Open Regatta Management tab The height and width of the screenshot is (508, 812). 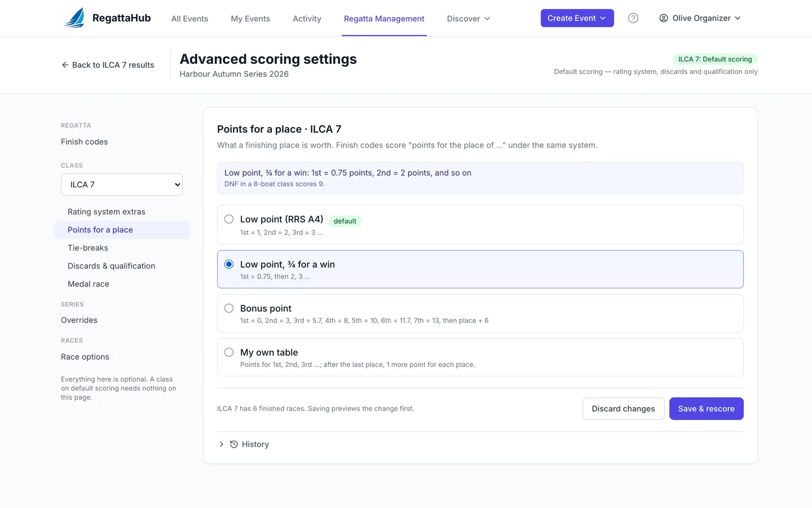(x=384, y=19)
